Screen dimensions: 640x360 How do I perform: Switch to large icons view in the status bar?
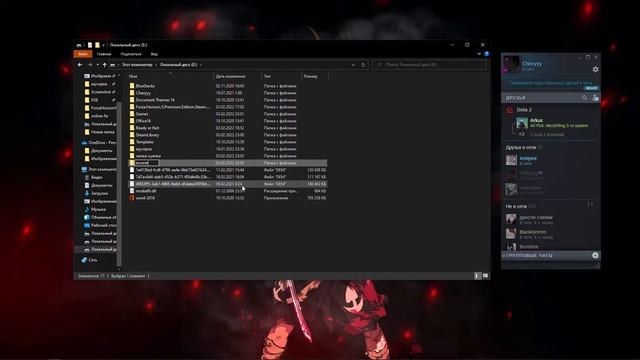click(485, 276)
